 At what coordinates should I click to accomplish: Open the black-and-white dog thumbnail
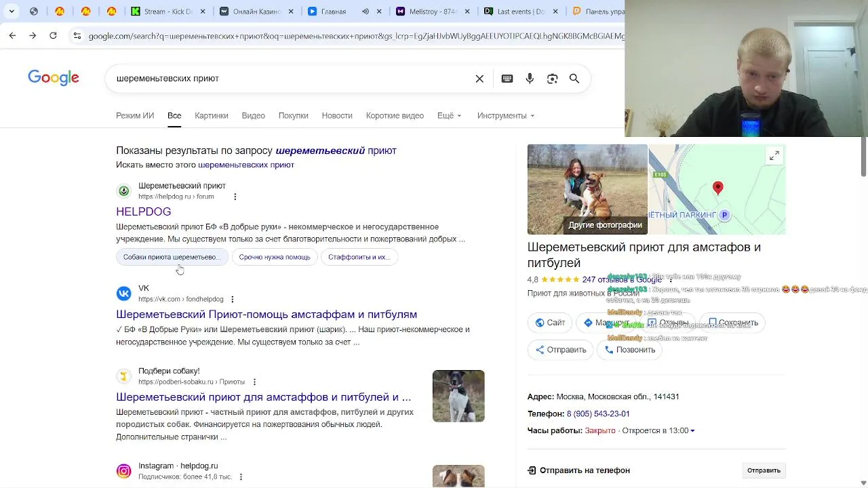(x=458, y=396)
